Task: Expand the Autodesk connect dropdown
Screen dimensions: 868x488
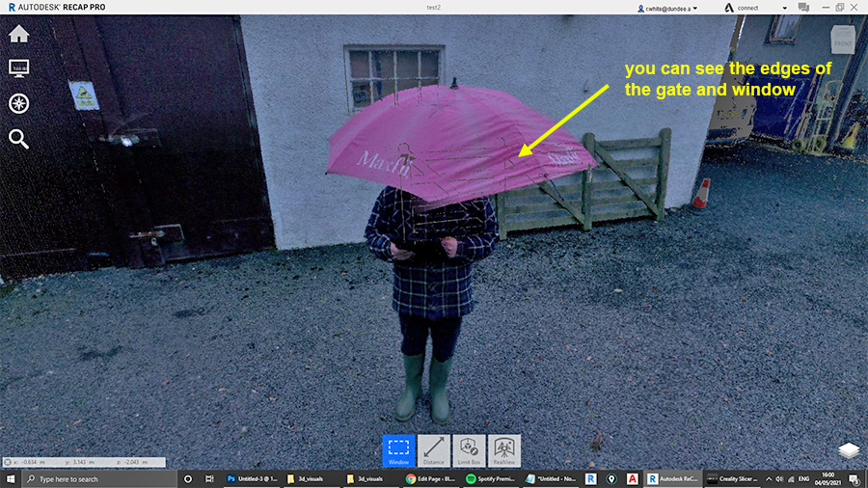Action: 787,8
